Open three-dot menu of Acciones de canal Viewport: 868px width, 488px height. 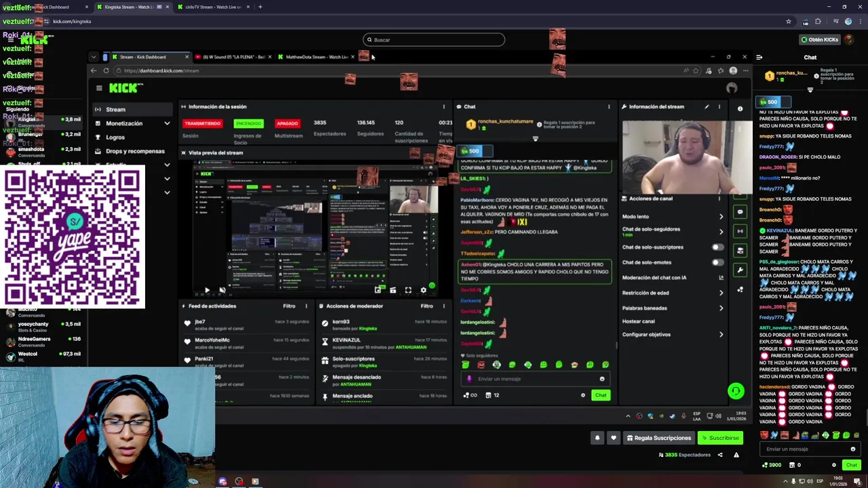pos(719,199)
